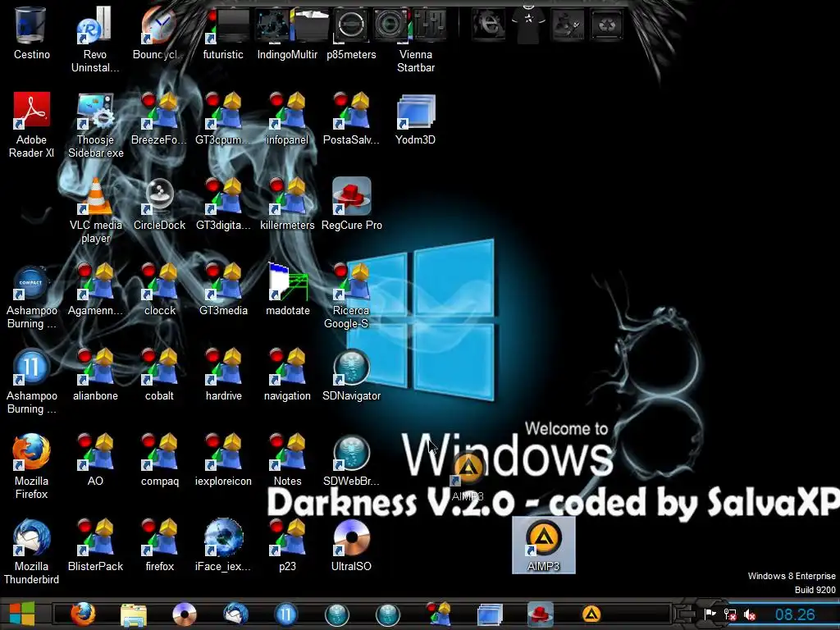This screenshot has height=630, width=840.
Task: Select the navigation desktop shortcut
Action: (x=287, y=374)
